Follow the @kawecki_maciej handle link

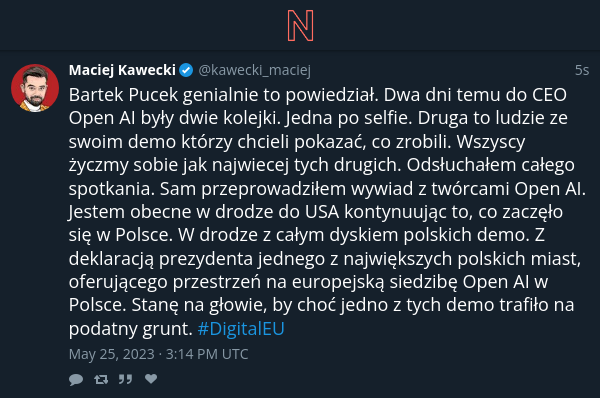click(254, 70)
